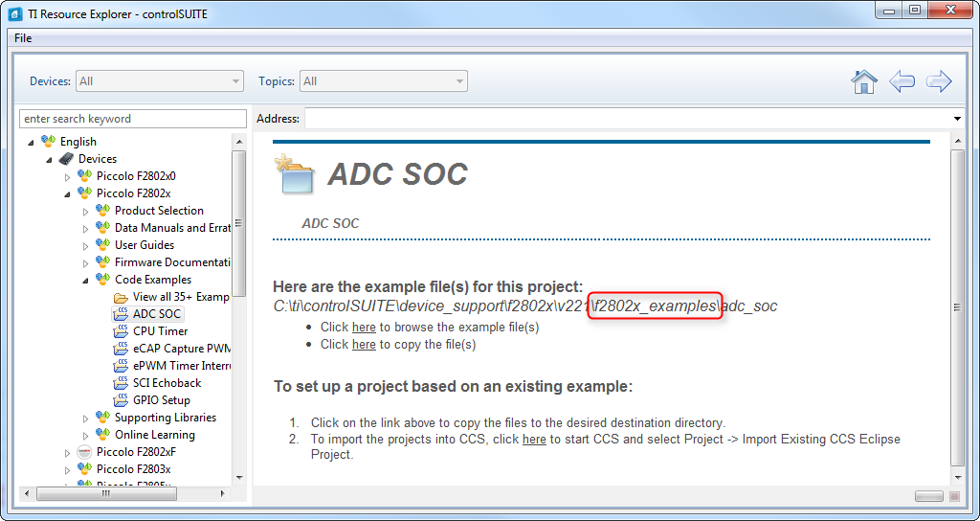Click the Online Learning icon
Viewport: 980px width, 521px height.
tap(102, 434)
